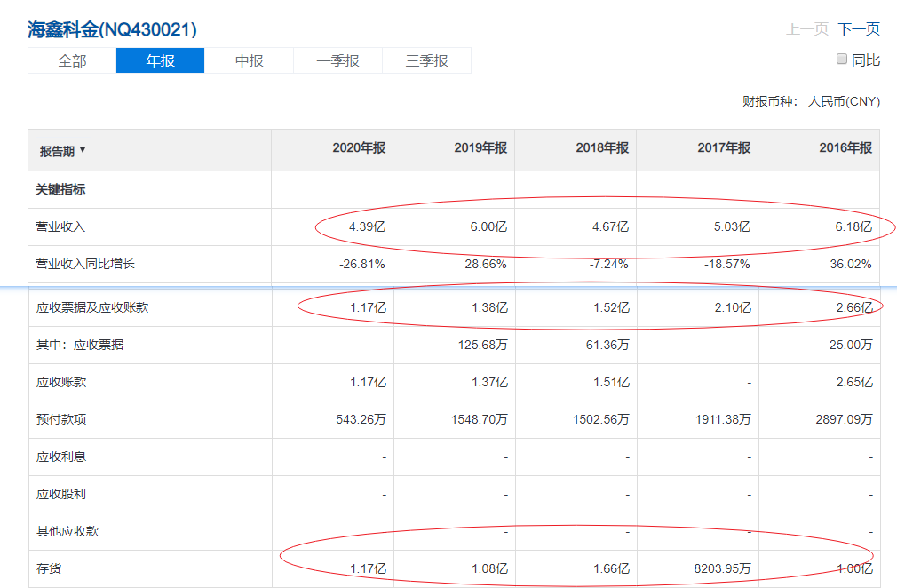This screenshot has width=897, height=588.
Task: Click the 1548.70万 prepayment value
Action: tap(480, 419)
